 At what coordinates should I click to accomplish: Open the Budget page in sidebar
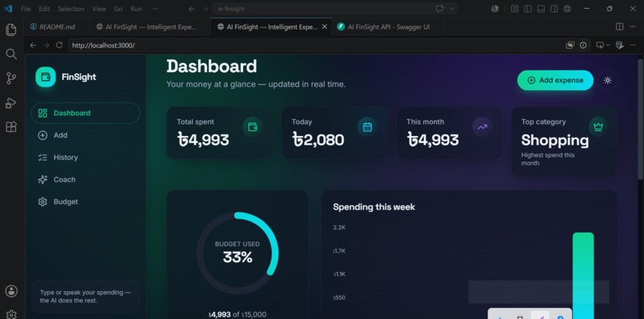(85, 201)
